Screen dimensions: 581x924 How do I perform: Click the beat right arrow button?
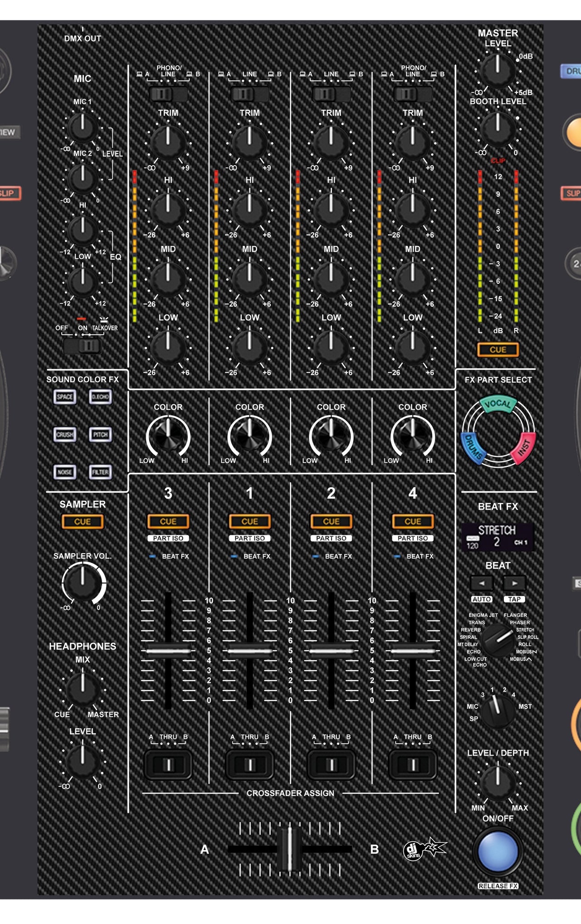click(x=514, y=583)
